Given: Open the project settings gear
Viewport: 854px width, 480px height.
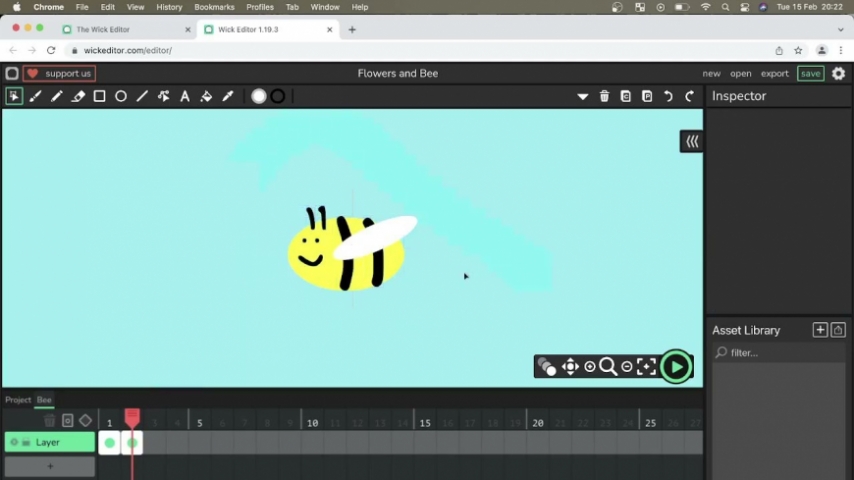Looking at the screenshot, I should [x=838, y=73].
